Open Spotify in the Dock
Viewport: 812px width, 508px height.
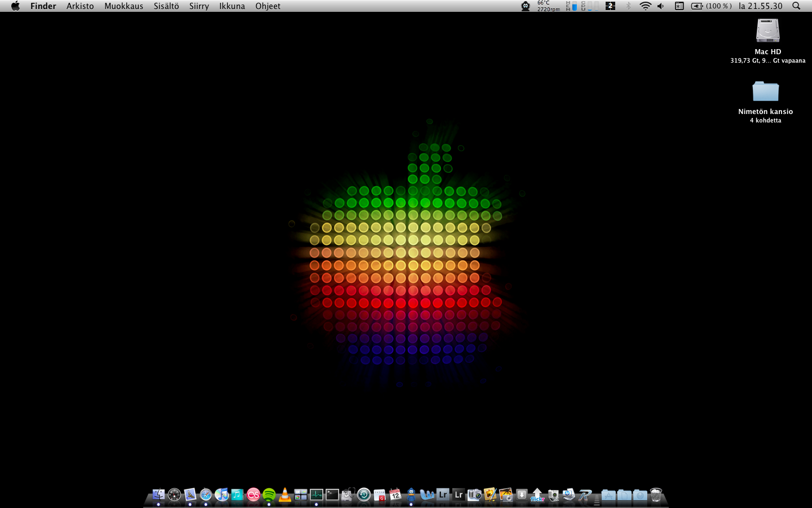coord(269,495)
